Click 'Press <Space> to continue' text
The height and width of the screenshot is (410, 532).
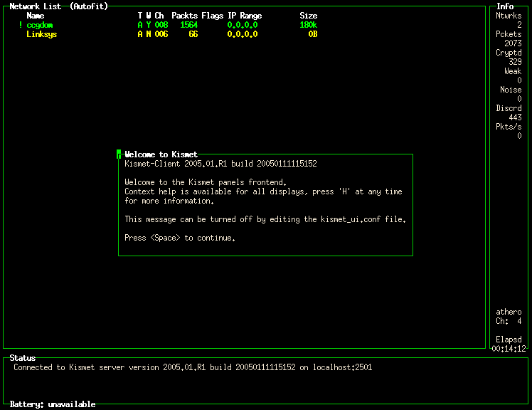180,238
